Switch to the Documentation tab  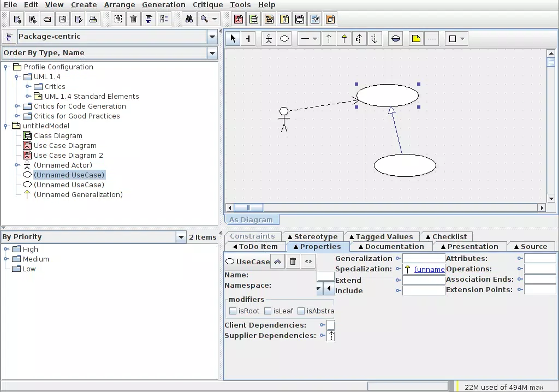tap(391, 246)
